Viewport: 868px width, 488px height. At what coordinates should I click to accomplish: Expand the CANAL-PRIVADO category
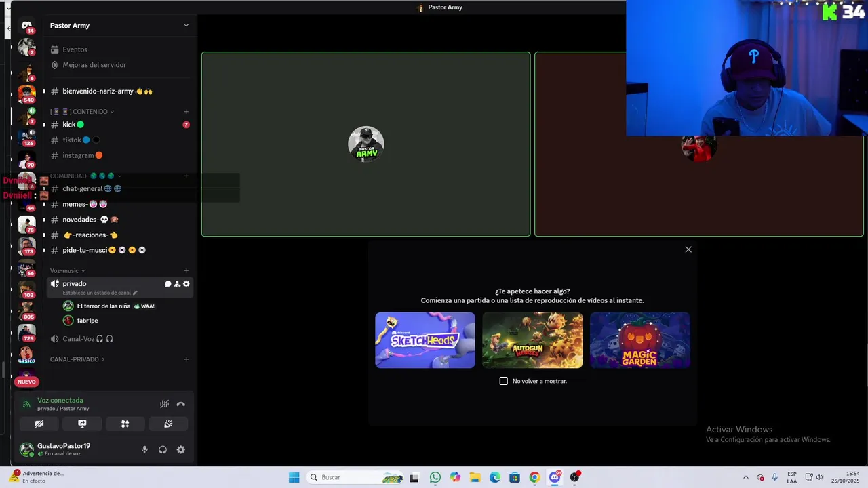[77, 359]
